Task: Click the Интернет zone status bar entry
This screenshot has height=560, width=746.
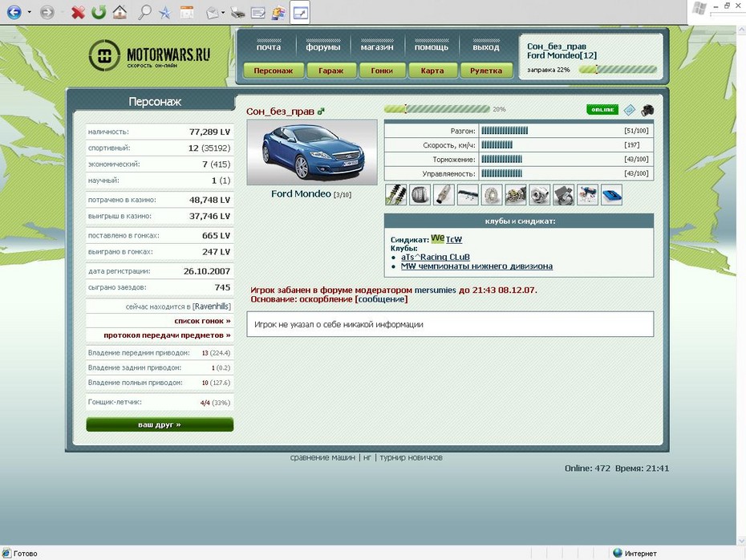Action: [x=635, y=554]
